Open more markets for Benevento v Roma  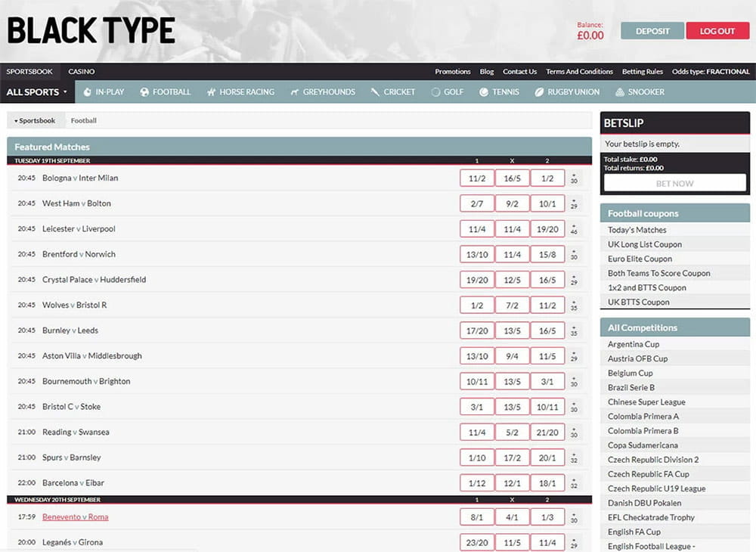574,518
